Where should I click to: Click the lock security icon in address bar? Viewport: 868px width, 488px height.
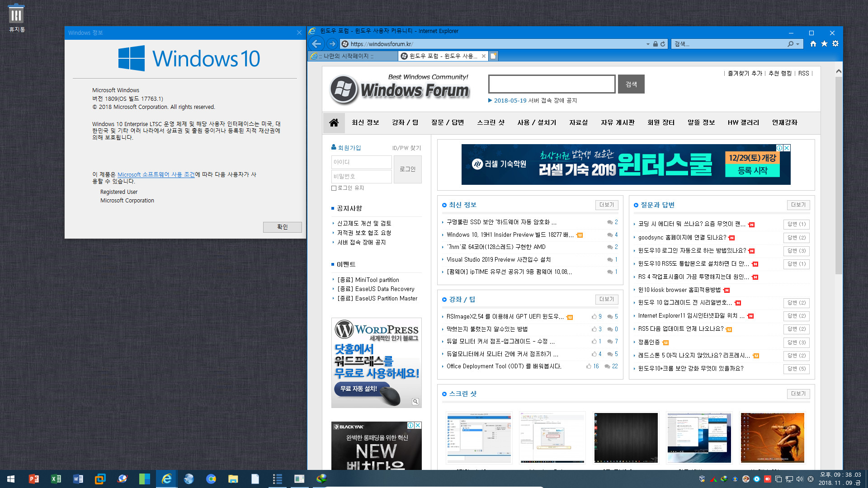tap(655, 44)
